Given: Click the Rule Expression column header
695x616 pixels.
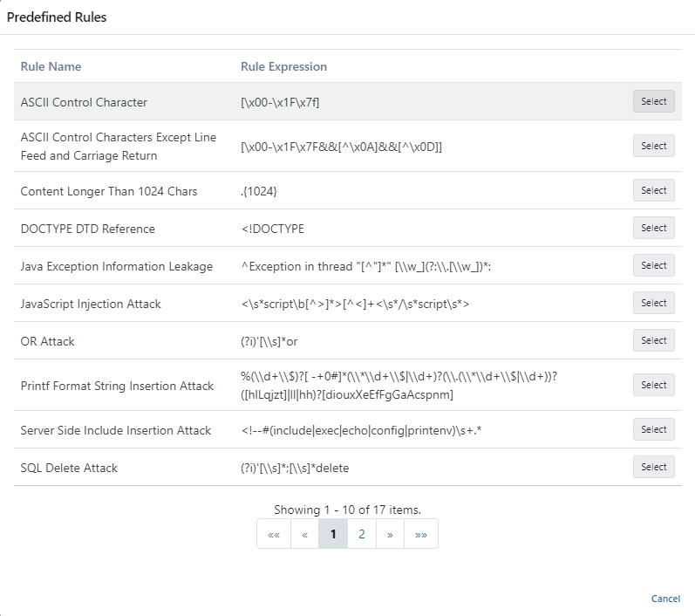Looking at the screenshot, I should 283,66.
